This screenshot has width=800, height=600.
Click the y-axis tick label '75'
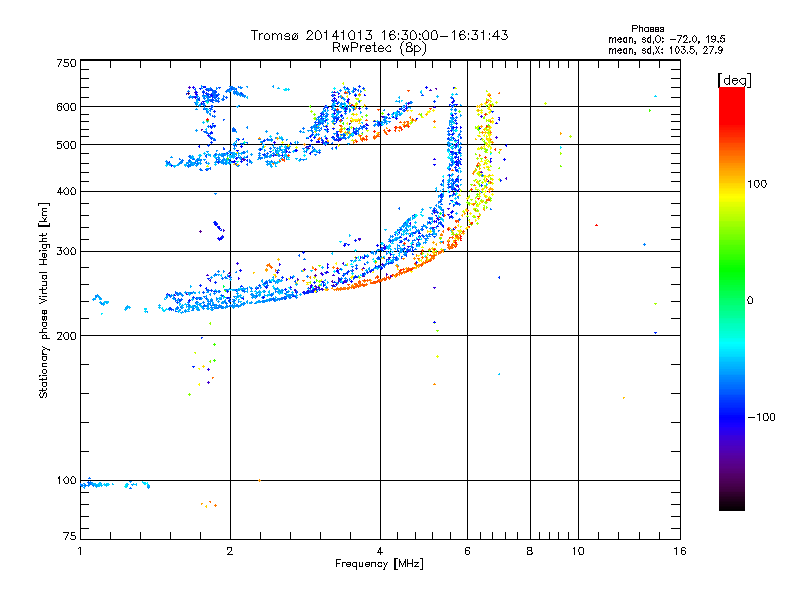pyautogui.click(x=70, y=536)
